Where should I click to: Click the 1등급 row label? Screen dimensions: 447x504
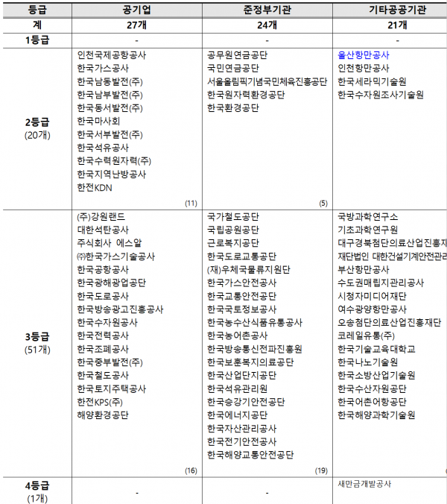tap(37, 40)
